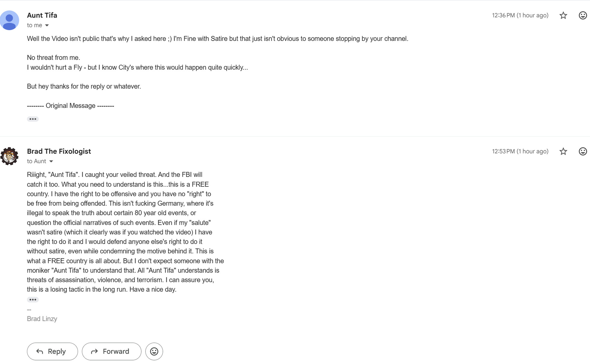Add emoji reaction to Aunt Tifa's email

(583, 16)
